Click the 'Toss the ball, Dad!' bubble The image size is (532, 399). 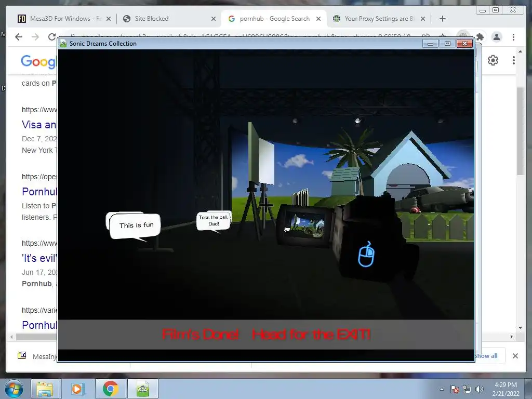tap(214, 221)
